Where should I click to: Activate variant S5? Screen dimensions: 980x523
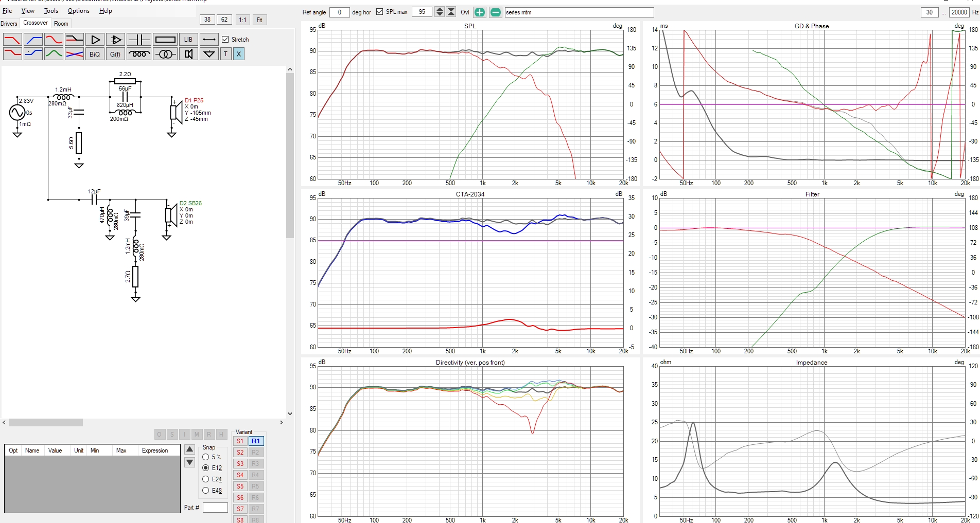pyautogui.click(x=240, y=486)
